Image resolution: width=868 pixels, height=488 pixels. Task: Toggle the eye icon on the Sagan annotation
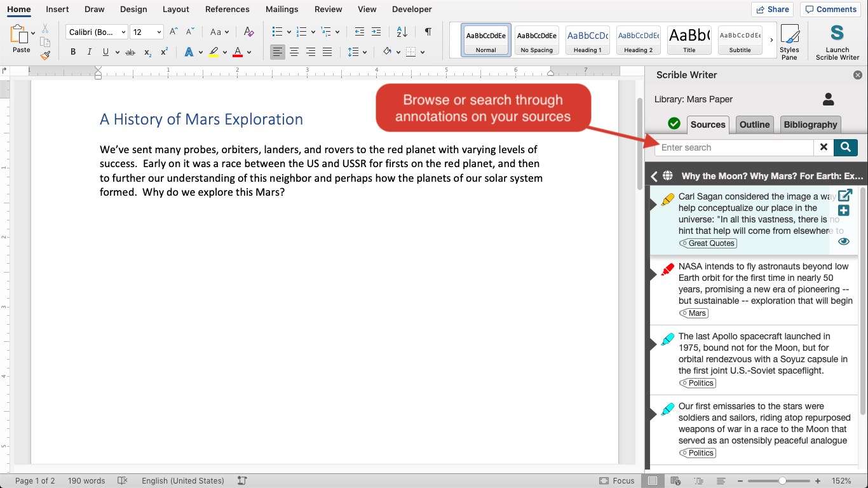tap(844, 241)
